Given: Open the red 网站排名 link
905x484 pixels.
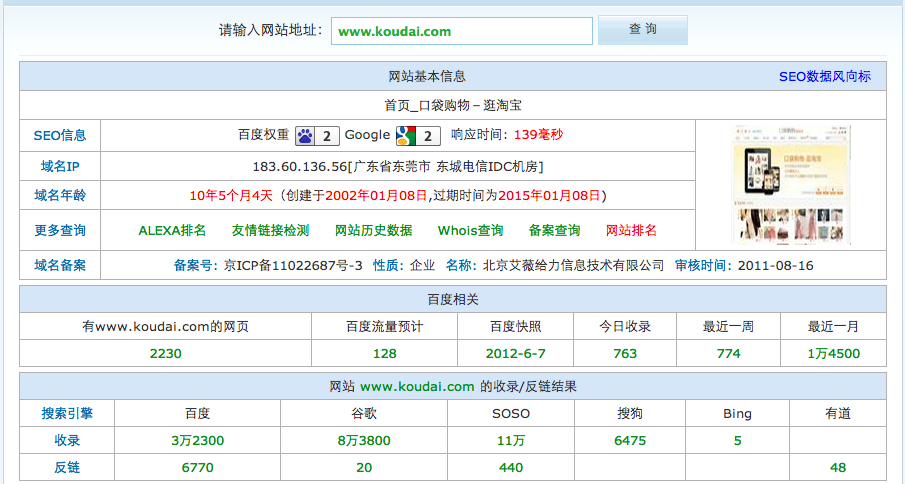Looking at the screenshot, I should pyautogui.click(x=631, y=231).
